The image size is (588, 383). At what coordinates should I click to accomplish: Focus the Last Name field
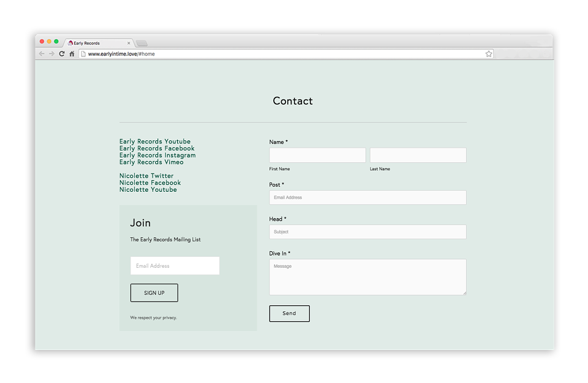click(418, 155)
